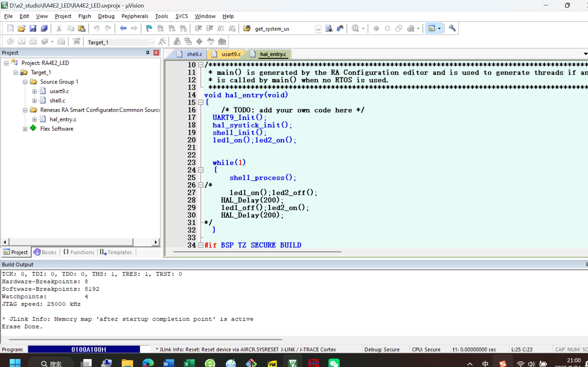The image size is (588, 367).
Task: Click the Open file folder icon
Action: click(x=21, y=28)
